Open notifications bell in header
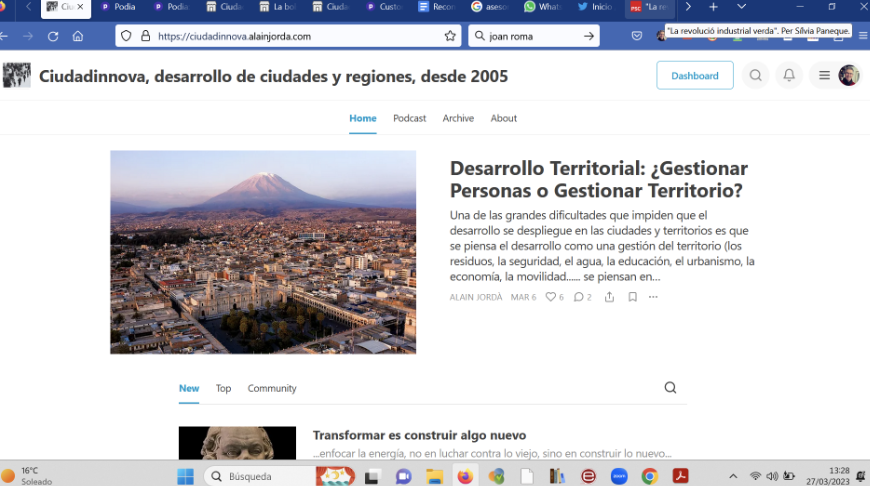Viewport: 870px width, 486px height. [789, 76]
